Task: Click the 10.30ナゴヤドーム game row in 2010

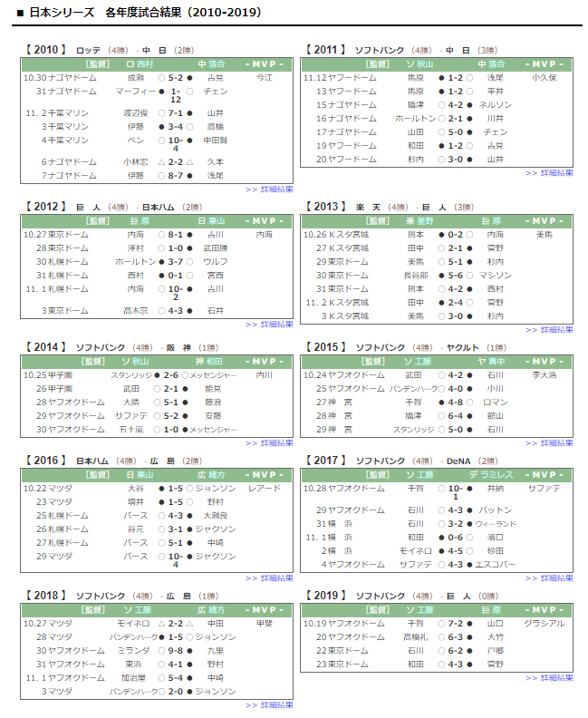Action: (x=157, y=78)
